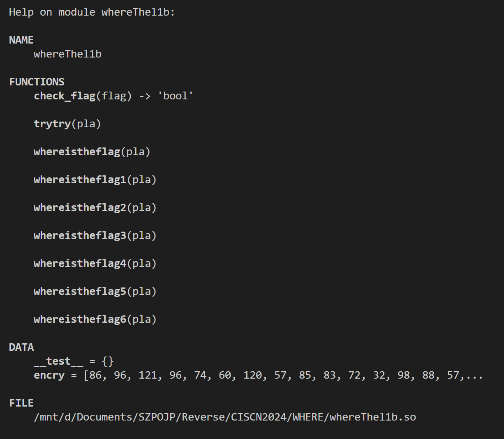Click the NAME section heading
The height and width of the screenshot is (439, 504).
[21, 40]
